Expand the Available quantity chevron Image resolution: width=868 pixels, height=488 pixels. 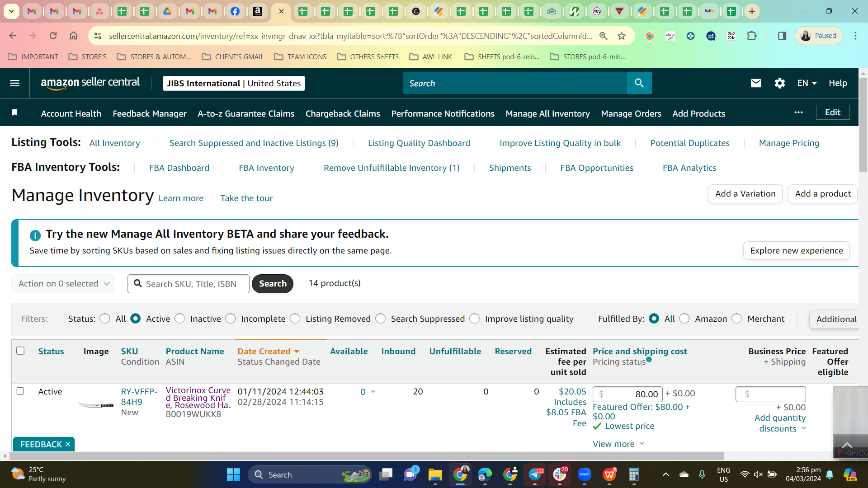point(373,391)
